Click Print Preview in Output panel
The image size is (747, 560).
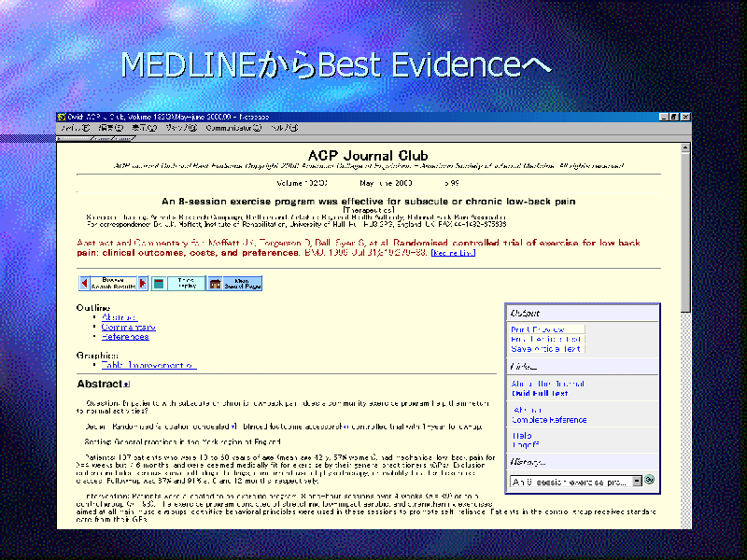538,329
